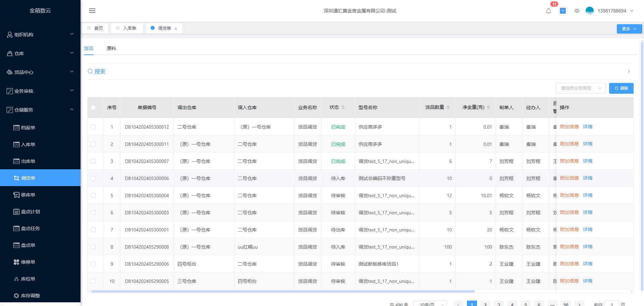Click the user avatar image
The image size is (644, 306).
pos(589,11)
